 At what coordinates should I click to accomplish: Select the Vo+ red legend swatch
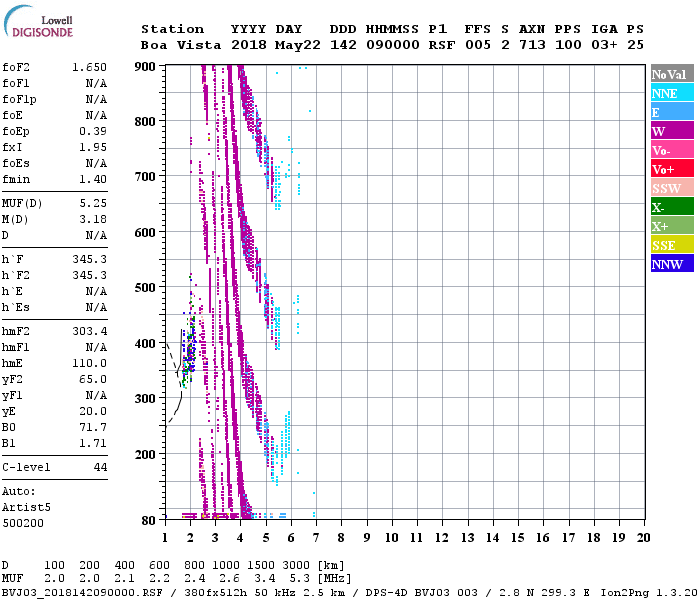[672, 169]
